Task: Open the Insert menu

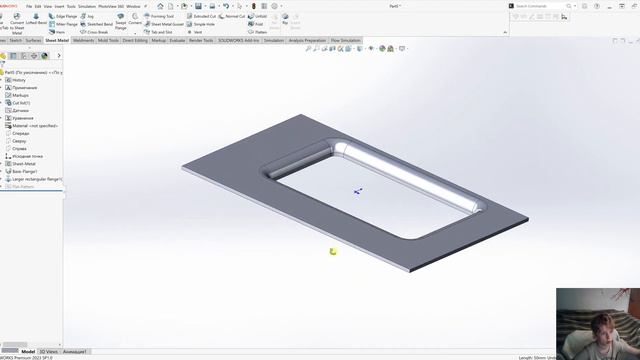Action: click(x=59, y=7)
